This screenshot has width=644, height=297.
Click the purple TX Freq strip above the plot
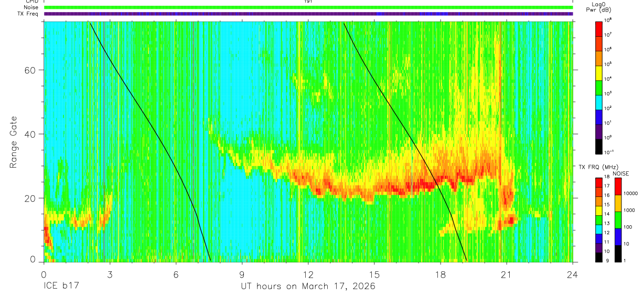(x=308, y=14)
